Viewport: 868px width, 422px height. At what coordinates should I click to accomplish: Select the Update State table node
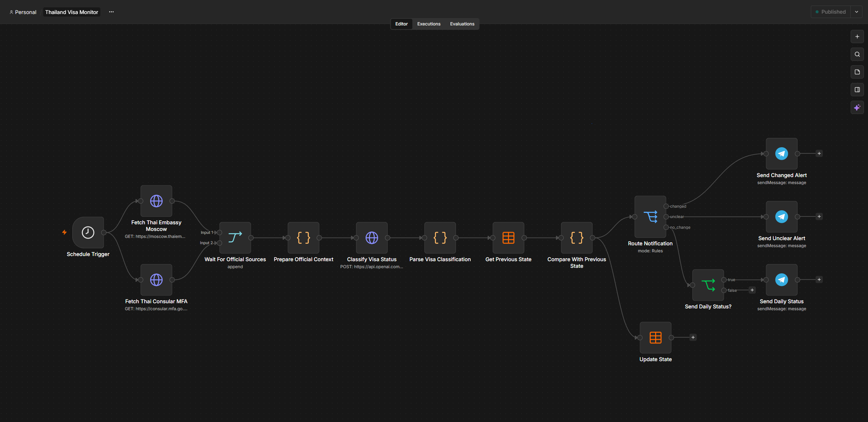pyautogui.click(x=656, y=338)
